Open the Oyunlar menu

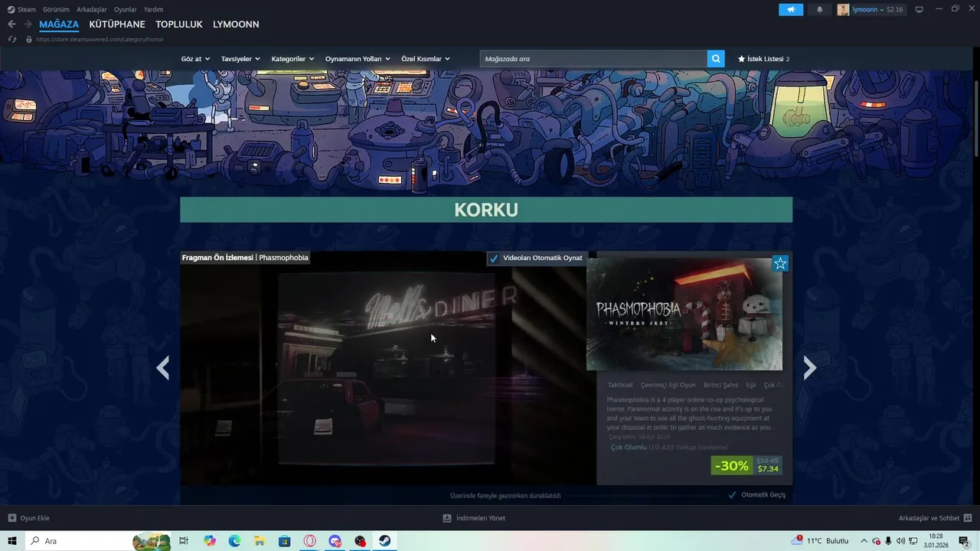126,9
